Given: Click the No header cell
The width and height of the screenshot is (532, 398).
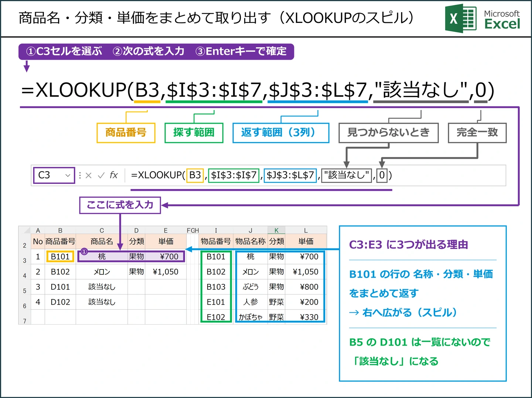Looking at the screenshot, I should (x=38, y=241).
